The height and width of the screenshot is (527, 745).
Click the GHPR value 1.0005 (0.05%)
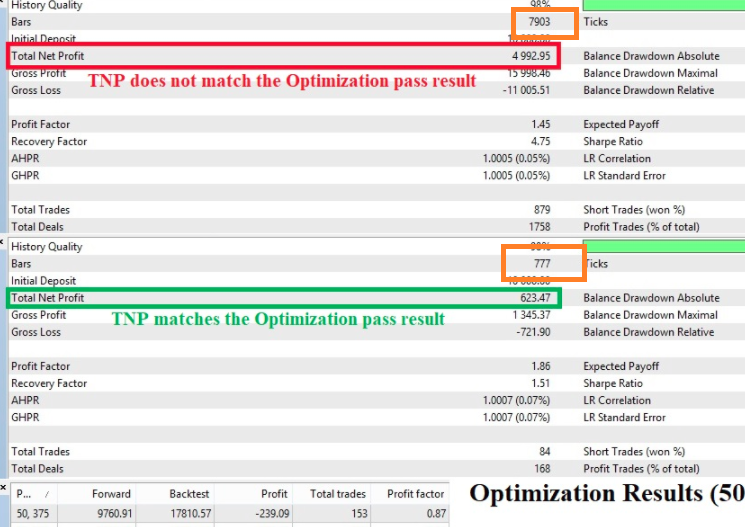point(516,176)
